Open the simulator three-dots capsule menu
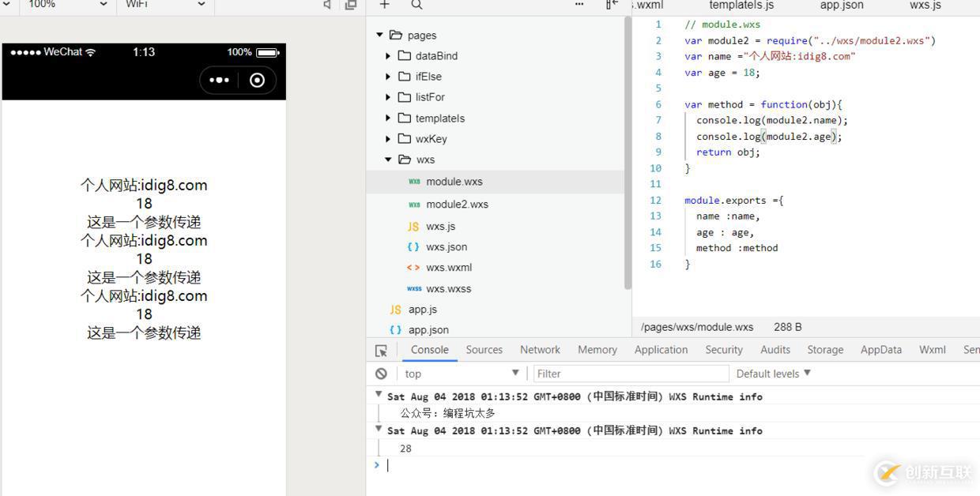This screenshot has height=496, width=980. 220,80
